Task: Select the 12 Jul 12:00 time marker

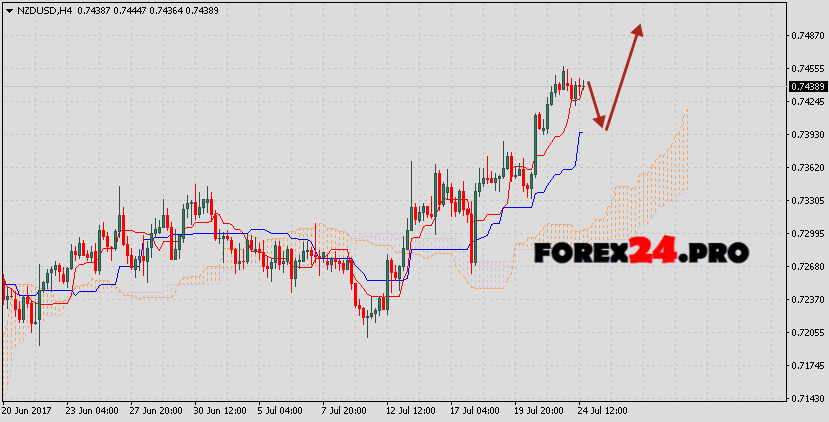Action: pyautogui.click(x=413, y=410)
